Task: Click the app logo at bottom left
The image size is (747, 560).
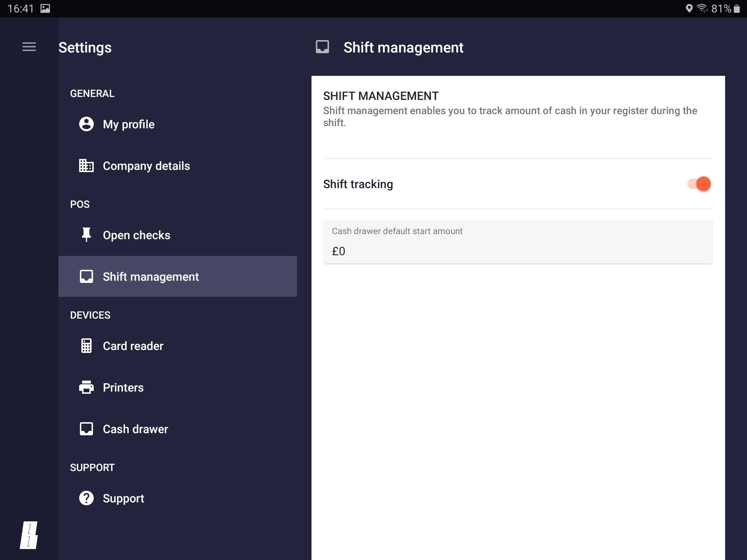Action: 29,535
